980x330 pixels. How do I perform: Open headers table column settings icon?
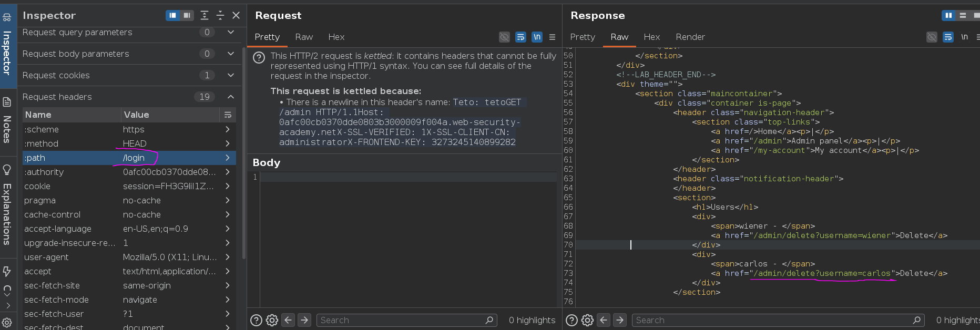[228, 115]
